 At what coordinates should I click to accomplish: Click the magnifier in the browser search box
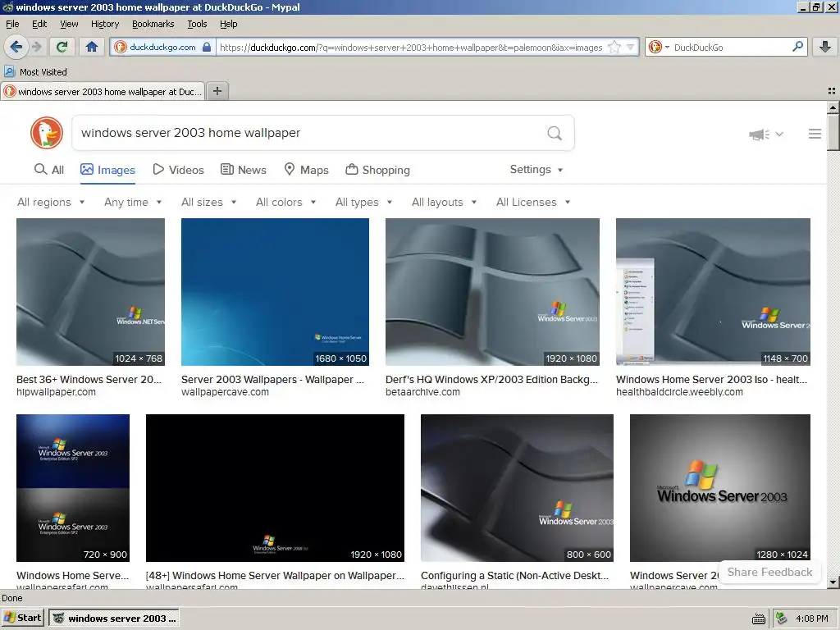tap(797, 47)
